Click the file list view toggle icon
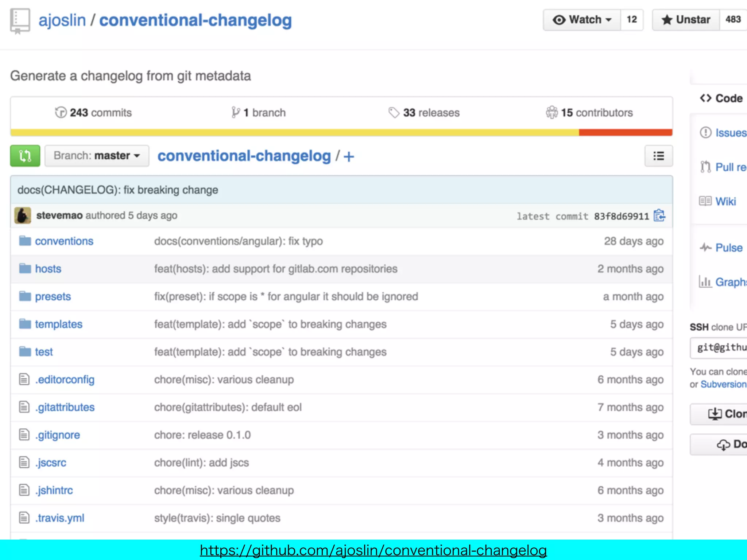This screenshot has width=747, height=560. (x=658, y=156)
